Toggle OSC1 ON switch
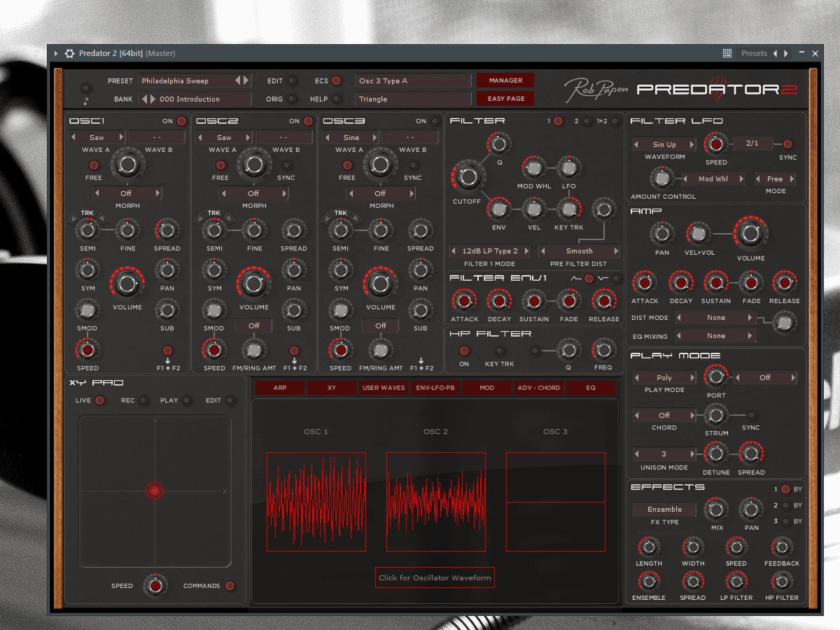840x630 pixels. (x=181, y=121)
